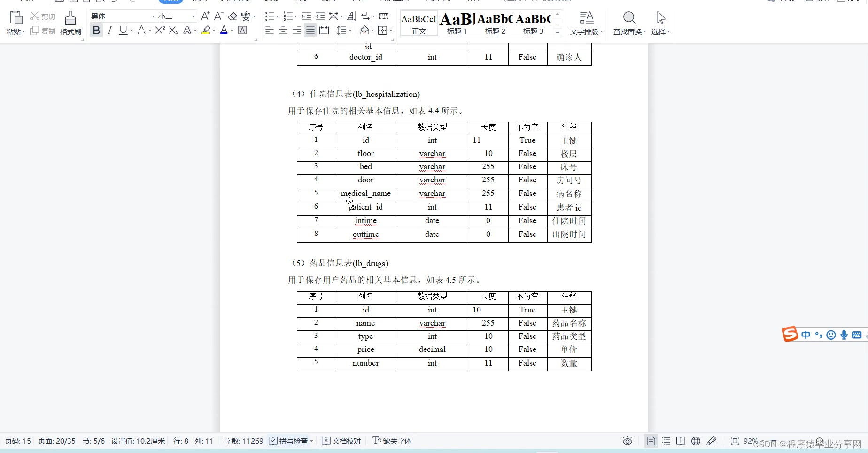
Task: Click the increase indent icon
Action: (320, 16)
